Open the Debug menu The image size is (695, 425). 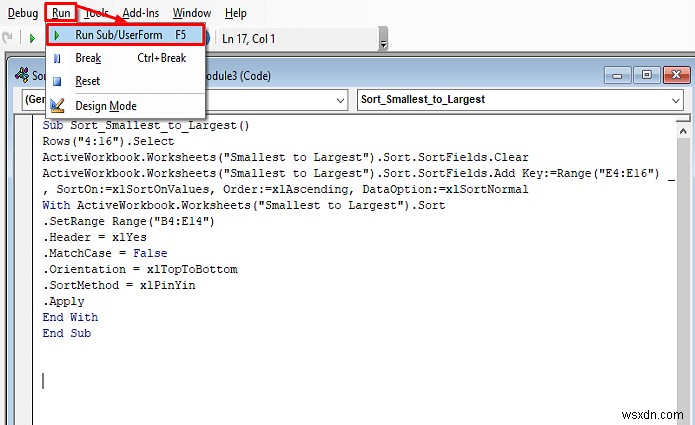pyautogui.click(x=23, y=13)
